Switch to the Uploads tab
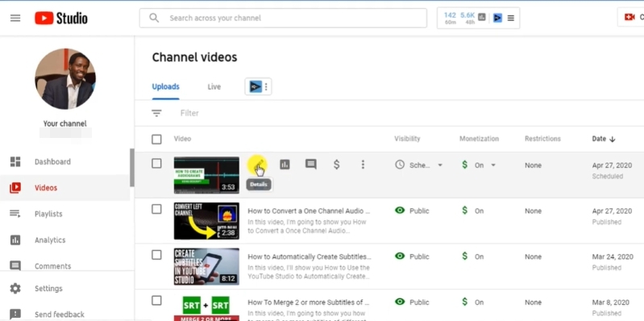Viewport: 644px width, 321px height. pos(165,87)
